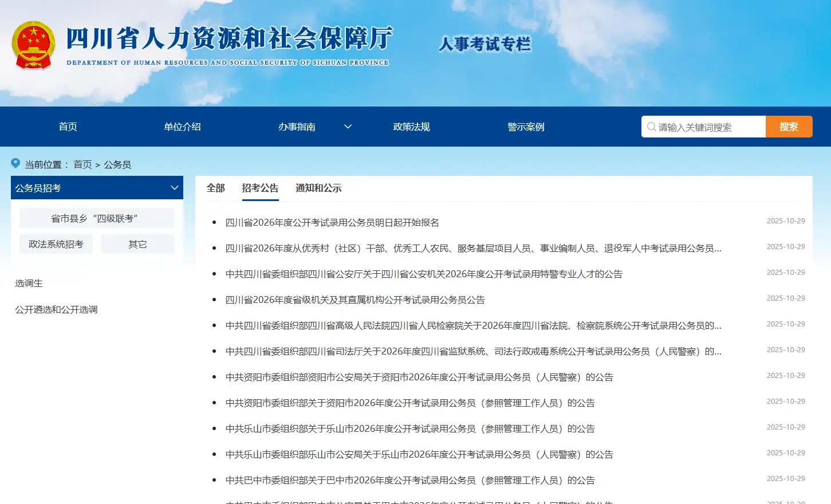
Task: Choose the 政法系统招考 category
Action: tap(56, 244)
